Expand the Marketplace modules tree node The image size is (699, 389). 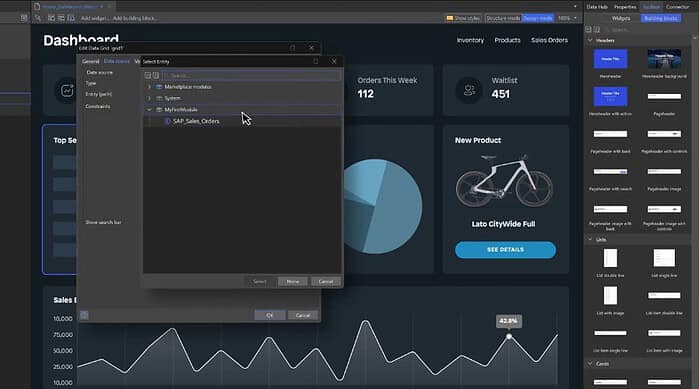pos(149,87)
